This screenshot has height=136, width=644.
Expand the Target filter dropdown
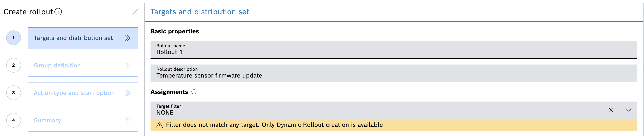[x=628, y=110]
